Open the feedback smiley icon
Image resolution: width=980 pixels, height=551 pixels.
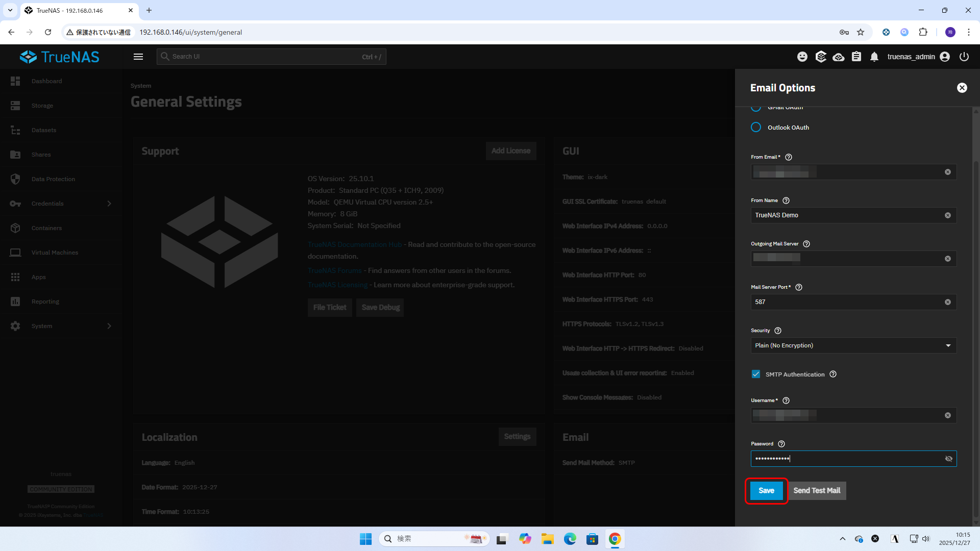pyautogui.click(x=802, y=57)
